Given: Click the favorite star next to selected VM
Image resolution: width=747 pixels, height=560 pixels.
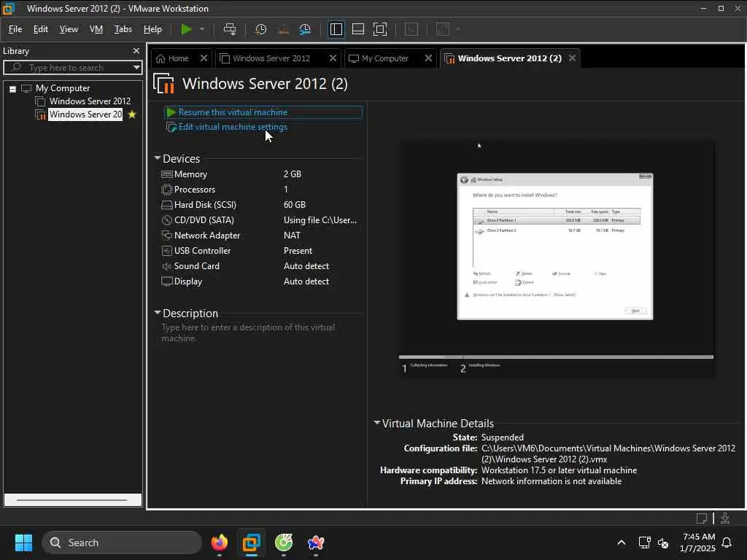Looking at the screenshot, I should tap(132, 114).
